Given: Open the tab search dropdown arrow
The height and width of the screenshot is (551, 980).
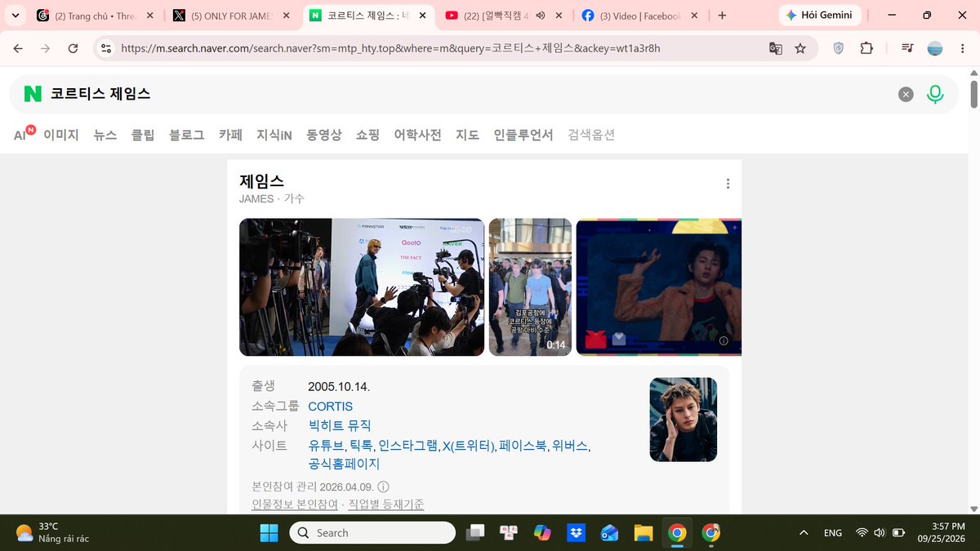Looking at the screenshot, I should (x=15, y=16).
